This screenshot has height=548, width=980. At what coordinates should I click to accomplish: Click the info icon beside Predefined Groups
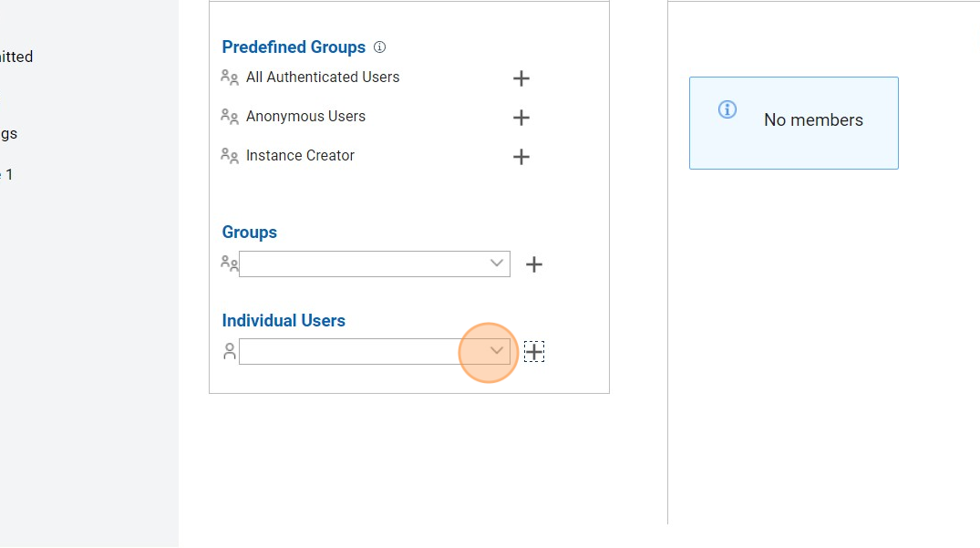click(x=380, y=47)
